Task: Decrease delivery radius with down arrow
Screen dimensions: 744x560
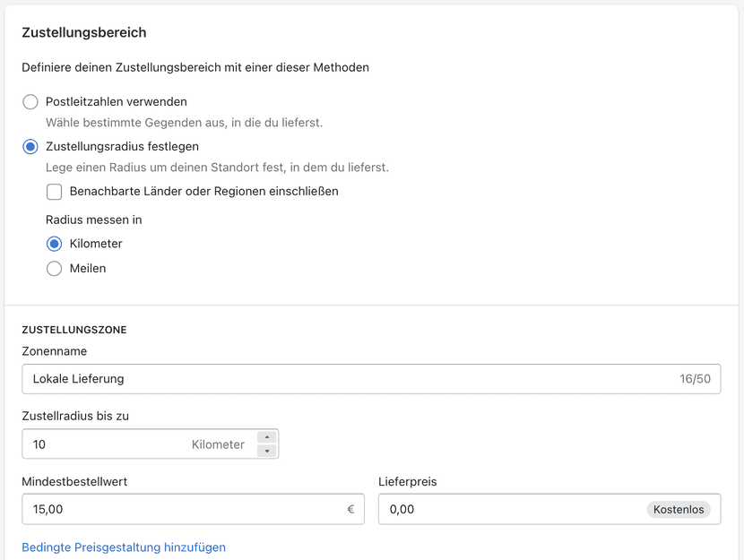Action: point(266,451)
